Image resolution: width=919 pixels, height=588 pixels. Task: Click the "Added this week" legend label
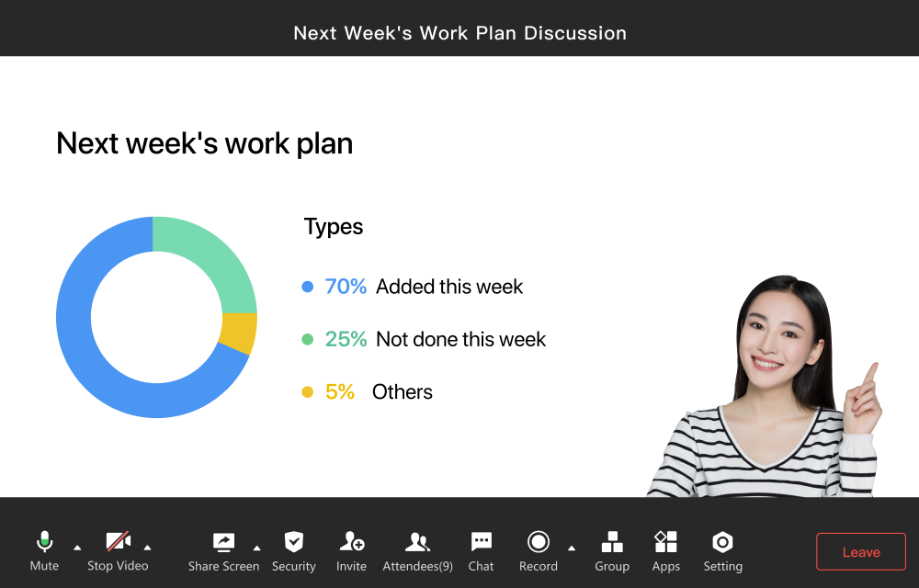pos(449,287)
